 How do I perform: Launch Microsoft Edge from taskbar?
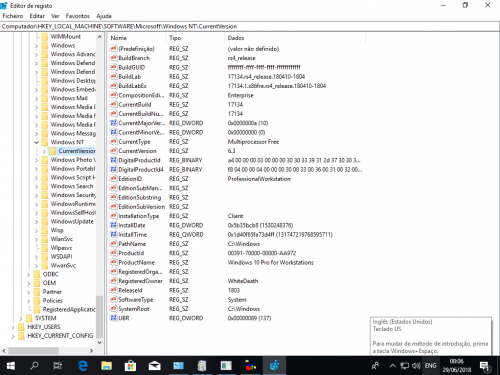(x=82, y=366)
